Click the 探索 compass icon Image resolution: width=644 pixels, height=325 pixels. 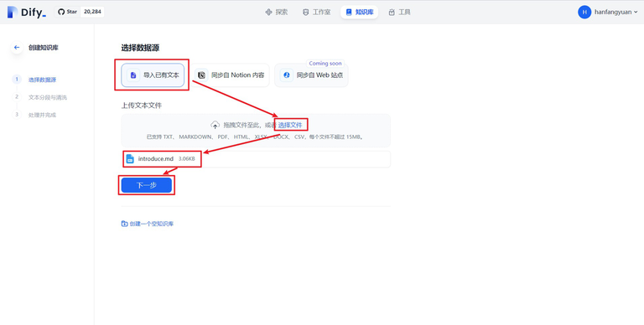268,13
